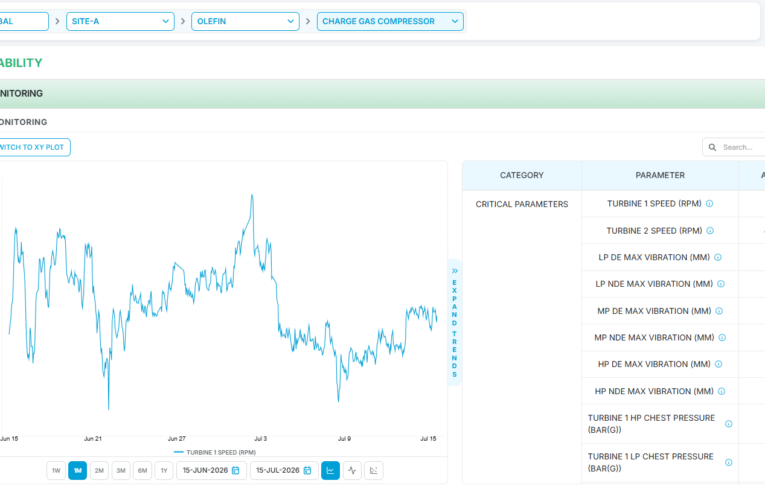Screen dimensions: 765x495
Task: Open the first breadcrumb dropdown ending in BAL
Action: 24,21
